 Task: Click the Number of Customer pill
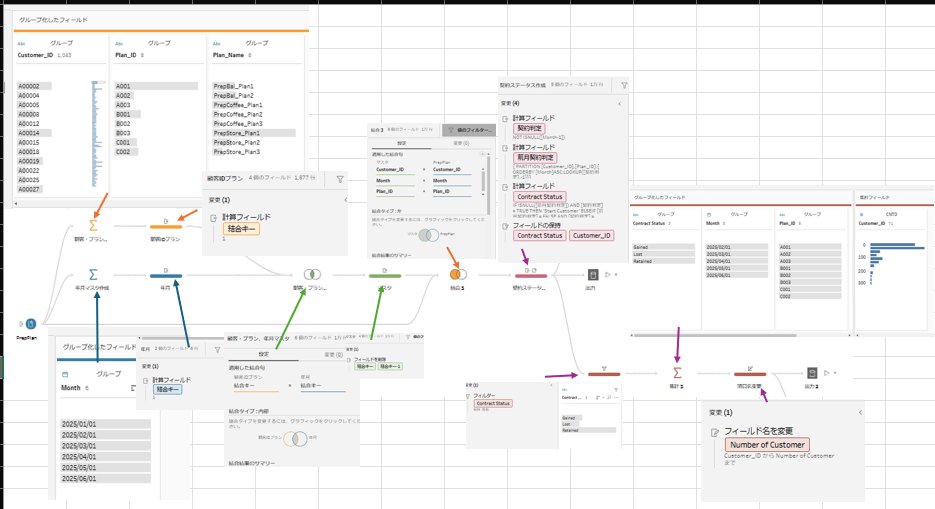(767, 445)
